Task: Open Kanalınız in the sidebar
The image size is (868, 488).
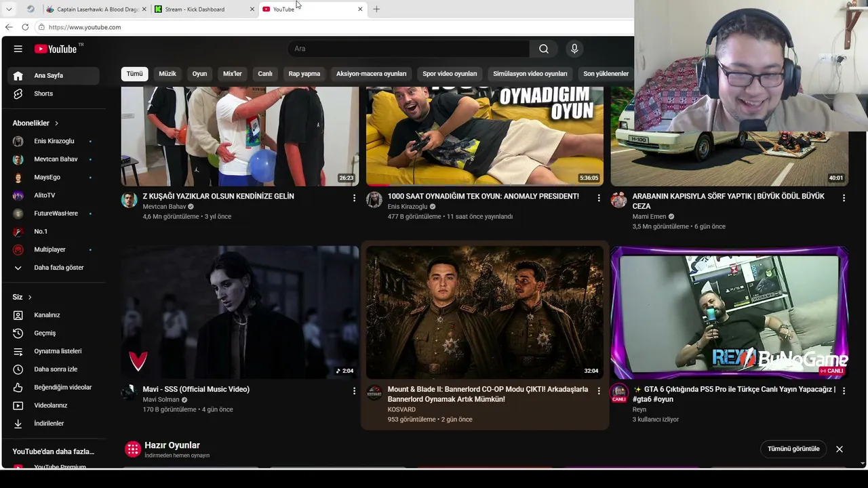Action: pyautogui.click(x=53, y=315)
